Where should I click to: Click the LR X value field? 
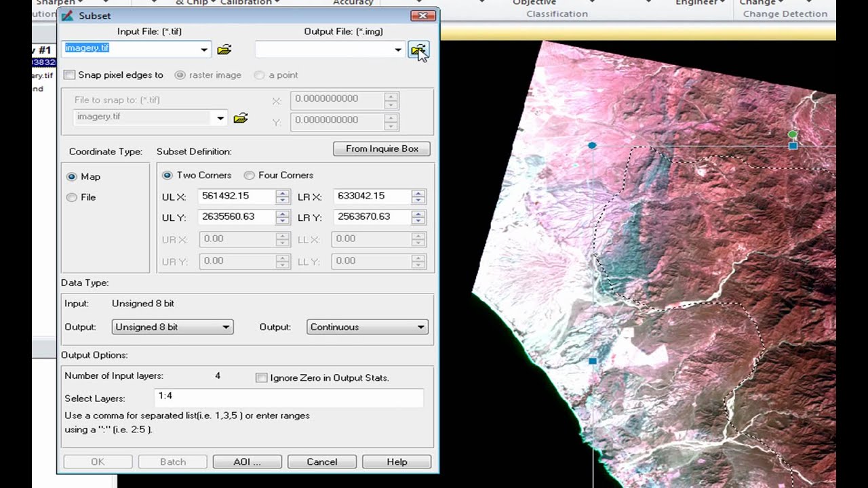pyautogui.click(x=372, y=197)
